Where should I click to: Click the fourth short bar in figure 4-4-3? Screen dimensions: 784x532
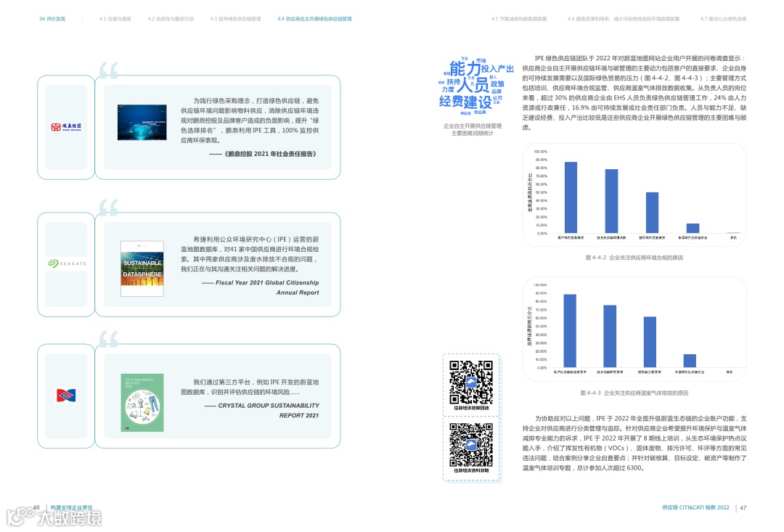[x=690, y=361]
